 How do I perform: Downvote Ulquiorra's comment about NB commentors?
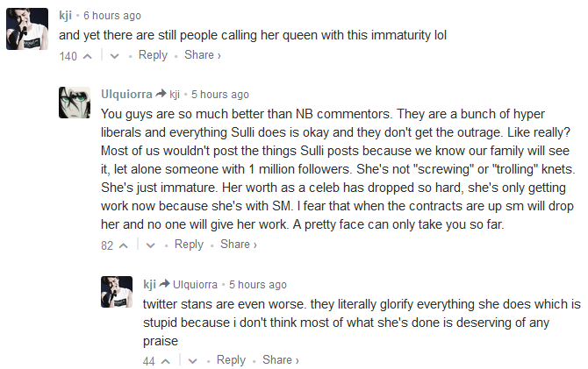click(151, 245)
